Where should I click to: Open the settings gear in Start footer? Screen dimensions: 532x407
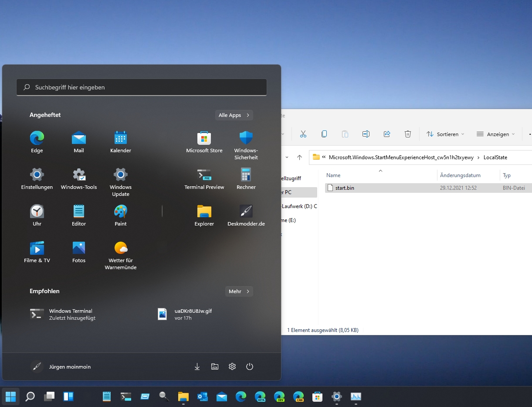pyautogui.click(x=232, y=367)
